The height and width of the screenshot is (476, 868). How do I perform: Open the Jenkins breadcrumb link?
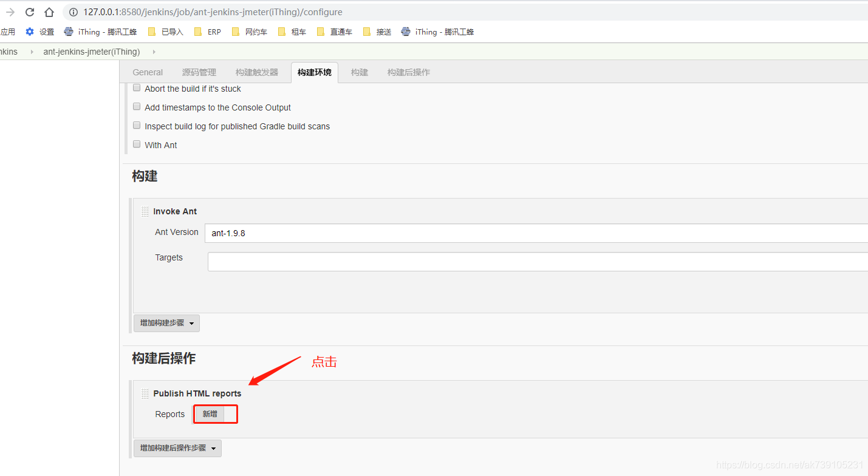tap(9, 52)
